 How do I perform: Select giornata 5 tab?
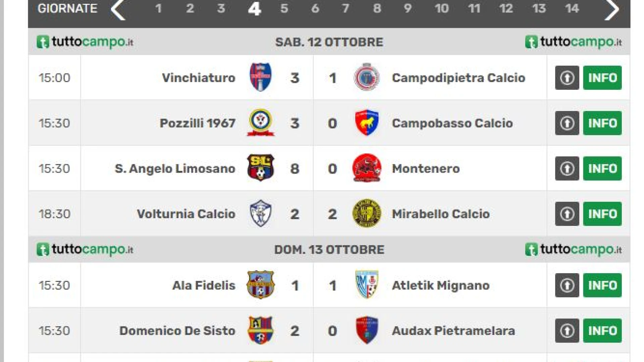coord(284,8)
